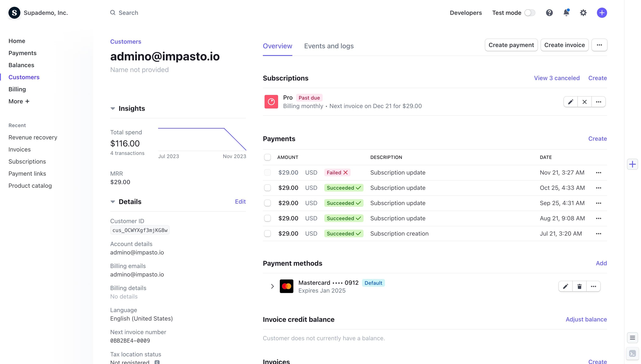The image size is (641, 364).
Task: Check the Oct 25 payment checkbox
Action: 267,188
